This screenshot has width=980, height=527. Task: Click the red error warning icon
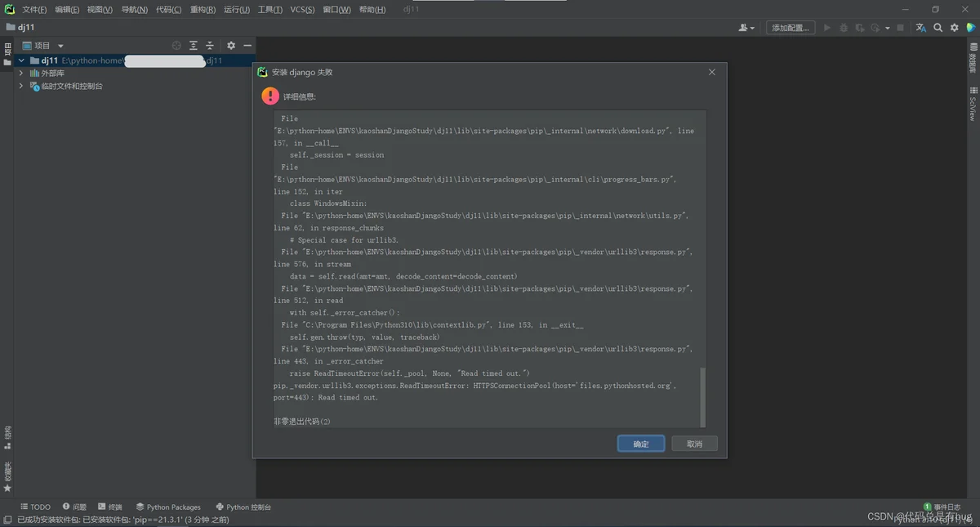pos(270,96)
